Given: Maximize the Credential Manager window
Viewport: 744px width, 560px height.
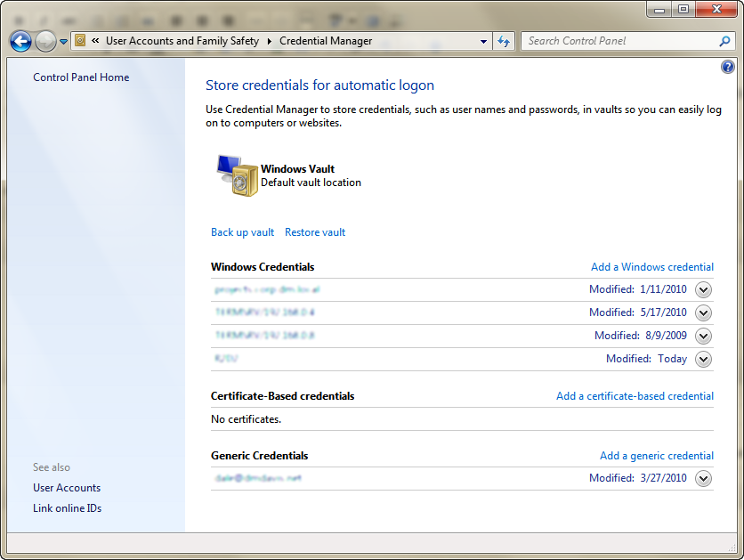Looking at the screenshot, I should 683,10.
